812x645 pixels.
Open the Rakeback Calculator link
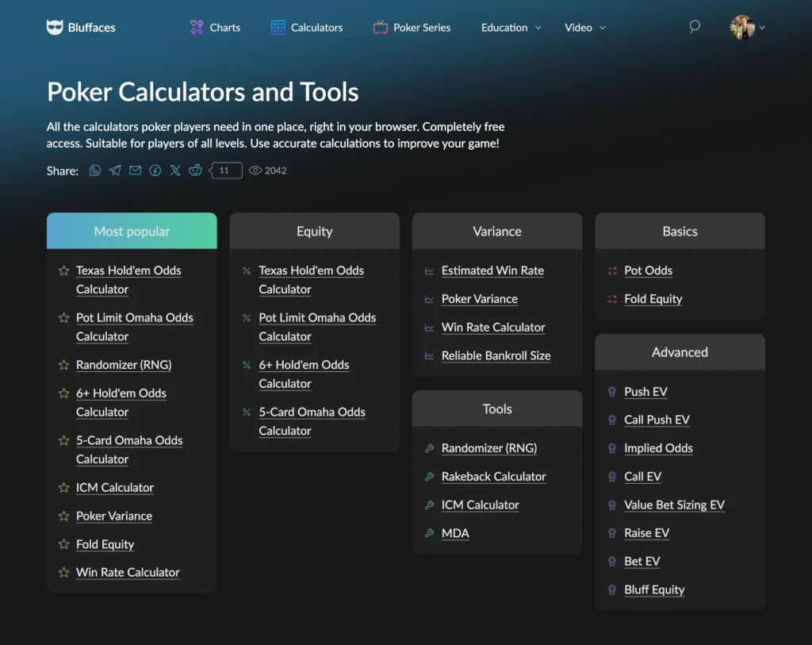pyautogui.click(x=493, y=477)
